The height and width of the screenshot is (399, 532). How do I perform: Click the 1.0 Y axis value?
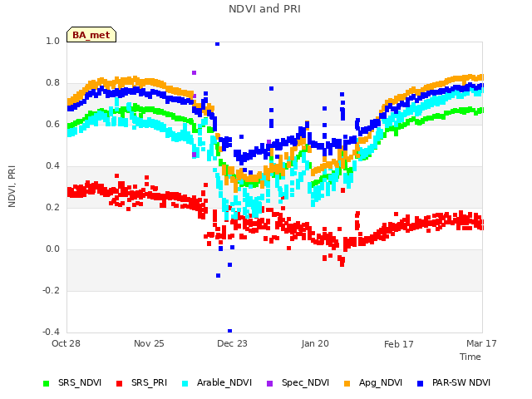52,41
